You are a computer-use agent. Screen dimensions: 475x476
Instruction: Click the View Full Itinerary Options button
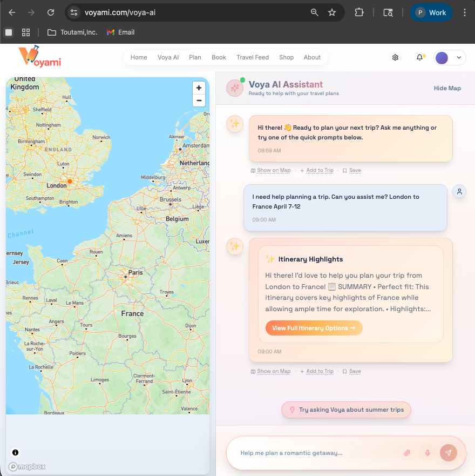pos(314,328)
